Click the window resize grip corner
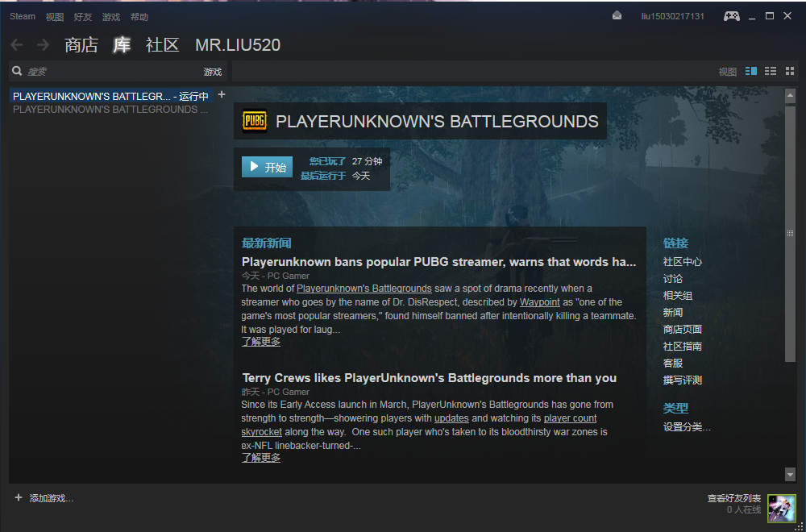This screenshot has width=806, height=532. pyautogui.click(x=798, y=526)
